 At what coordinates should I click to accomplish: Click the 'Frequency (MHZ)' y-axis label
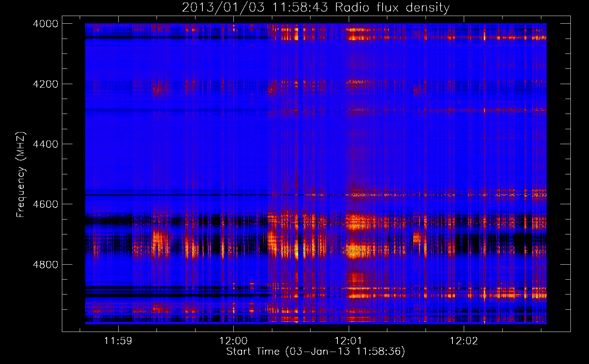coord(21,175)
